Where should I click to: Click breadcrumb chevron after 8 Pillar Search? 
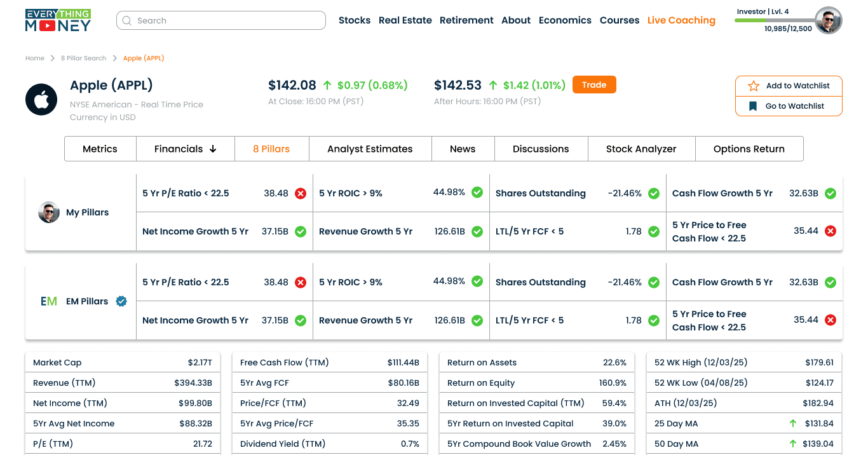tap(115, 58)
